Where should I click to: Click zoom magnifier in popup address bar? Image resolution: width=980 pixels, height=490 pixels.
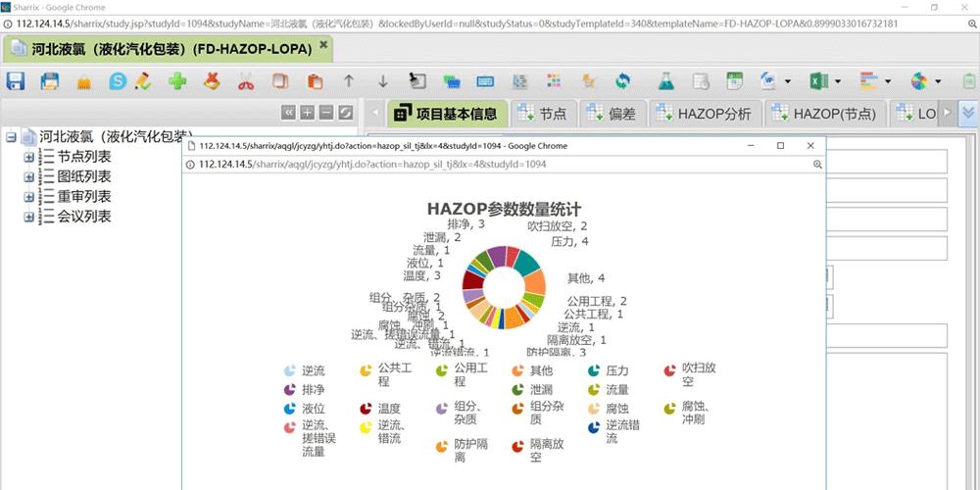817,165
